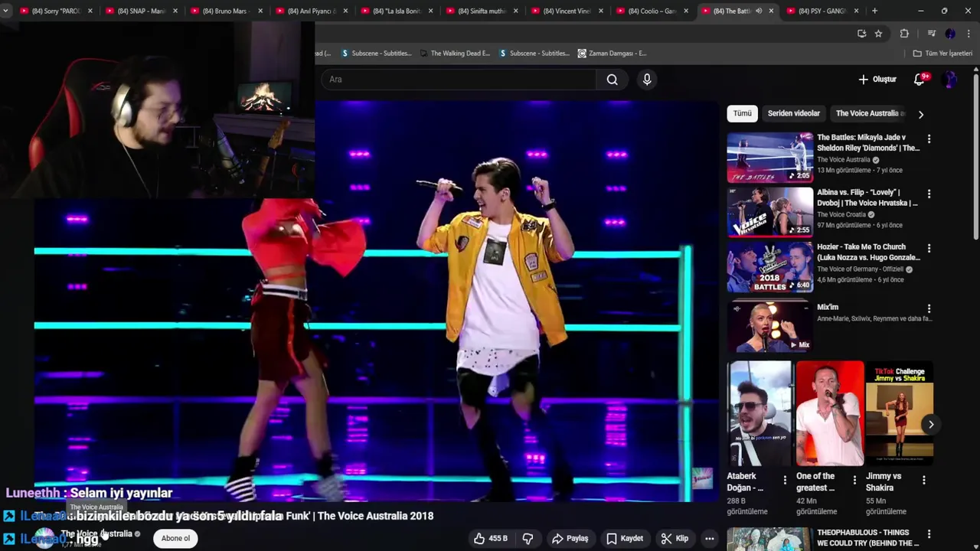
Task: Select the 'Tümü' filter chip
Action: (742, 113)
